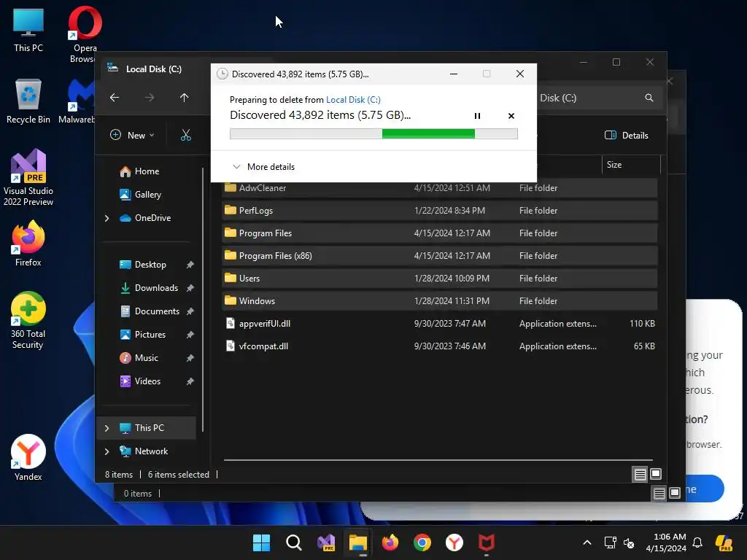
Task: Open the notifications bell
Action: click(697, 542)
